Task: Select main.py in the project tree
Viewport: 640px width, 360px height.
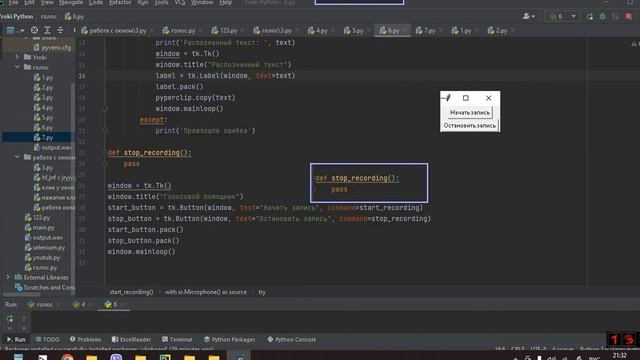Action: (x=40, y=228)
